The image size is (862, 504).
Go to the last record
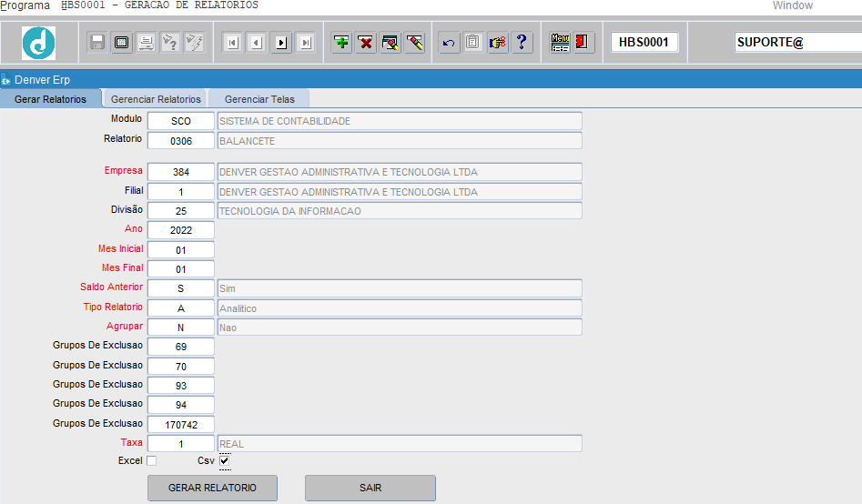click(305, 43)
